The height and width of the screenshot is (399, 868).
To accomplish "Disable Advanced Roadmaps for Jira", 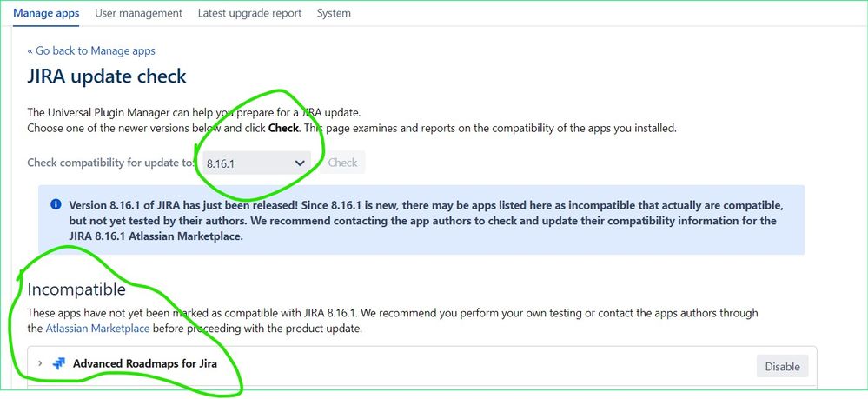I will 782,366.
